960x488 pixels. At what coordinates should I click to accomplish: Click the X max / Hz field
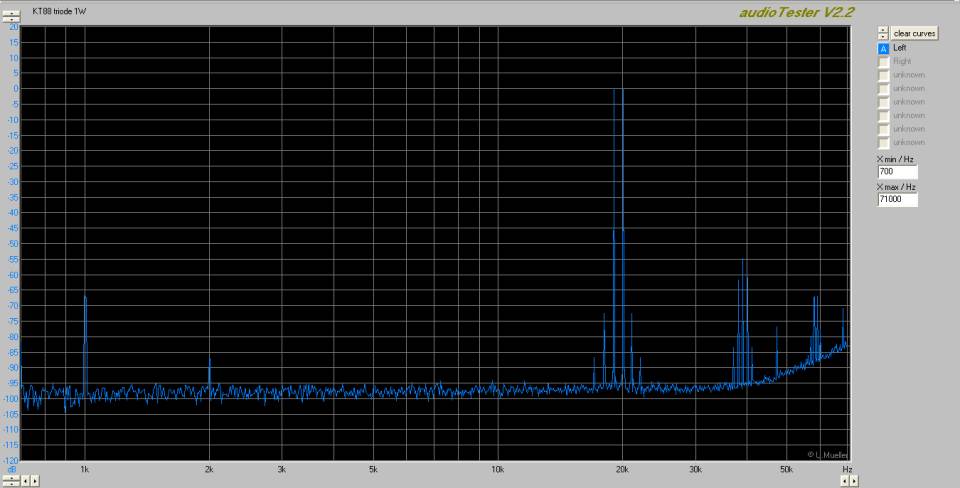[897, 200]
